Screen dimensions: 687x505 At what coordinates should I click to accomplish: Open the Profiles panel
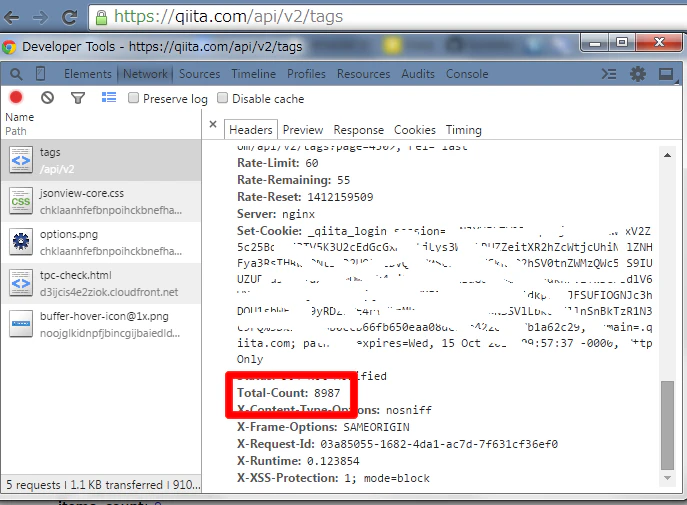(x=306, y=74)
